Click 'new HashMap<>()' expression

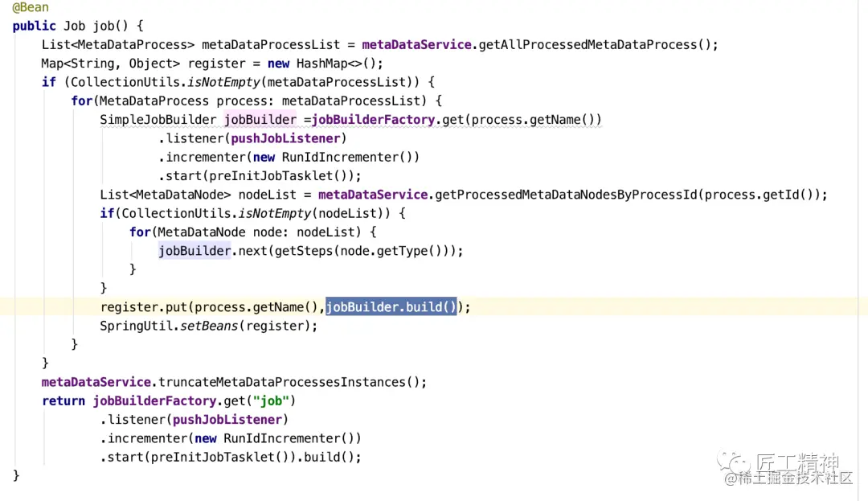click(325, 64)
